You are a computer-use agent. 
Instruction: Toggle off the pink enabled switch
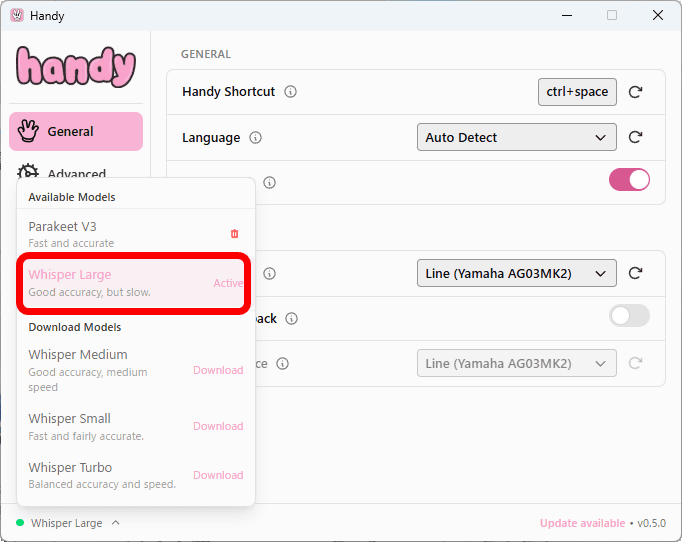tap(629, 180)
